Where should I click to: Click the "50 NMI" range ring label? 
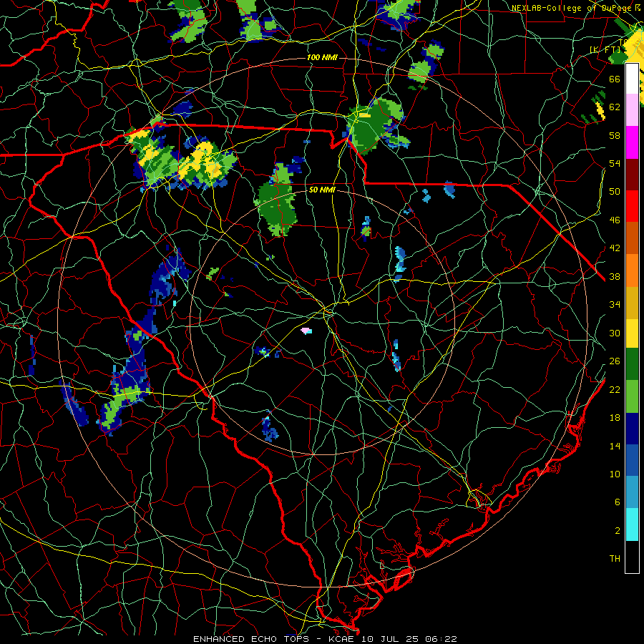[322, 190]
